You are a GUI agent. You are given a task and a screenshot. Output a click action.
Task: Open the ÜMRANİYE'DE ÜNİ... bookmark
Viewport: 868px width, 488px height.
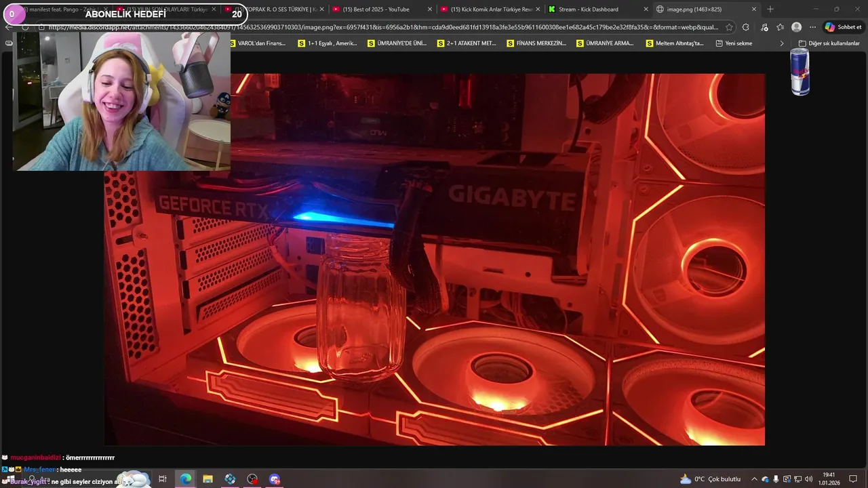click(x=397, y=43)
